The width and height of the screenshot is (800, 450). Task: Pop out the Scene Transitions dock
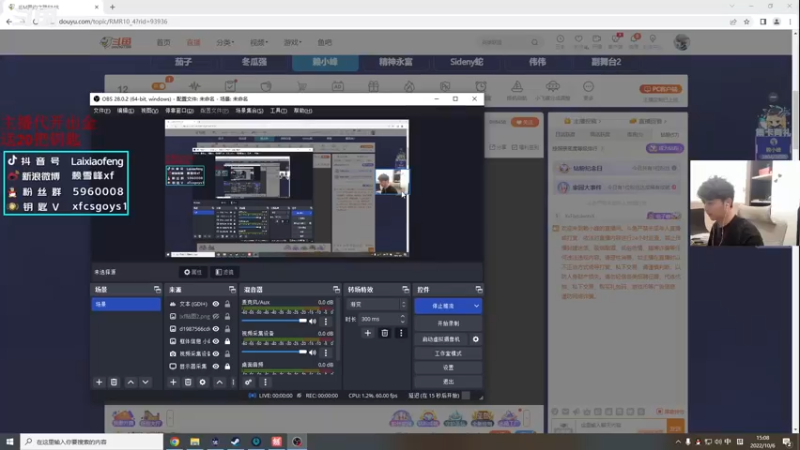[x=405, y=289]
